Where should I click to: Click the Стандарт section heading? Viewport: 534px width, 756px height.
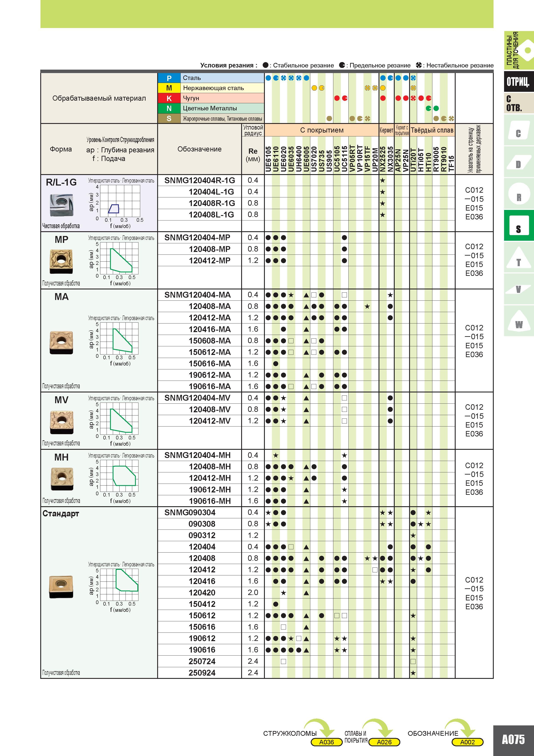[61, 514]
